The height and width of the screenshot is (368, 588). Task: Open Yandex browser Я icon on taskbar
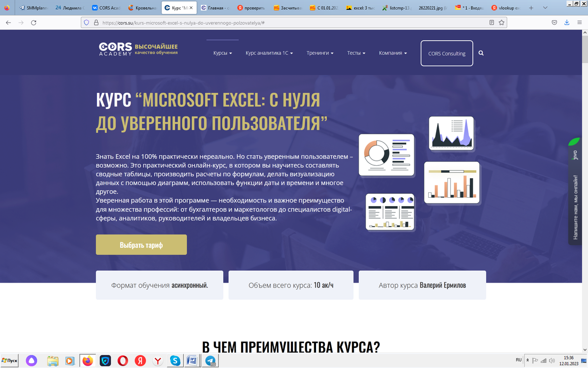140,361
